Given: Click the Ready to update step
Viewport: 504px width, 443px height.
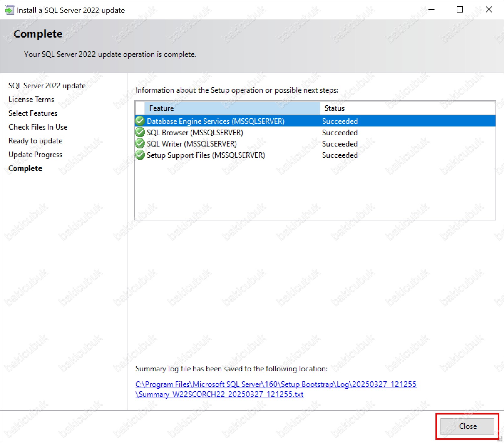Looking at the screenshot, I should [x=35, y=141].
